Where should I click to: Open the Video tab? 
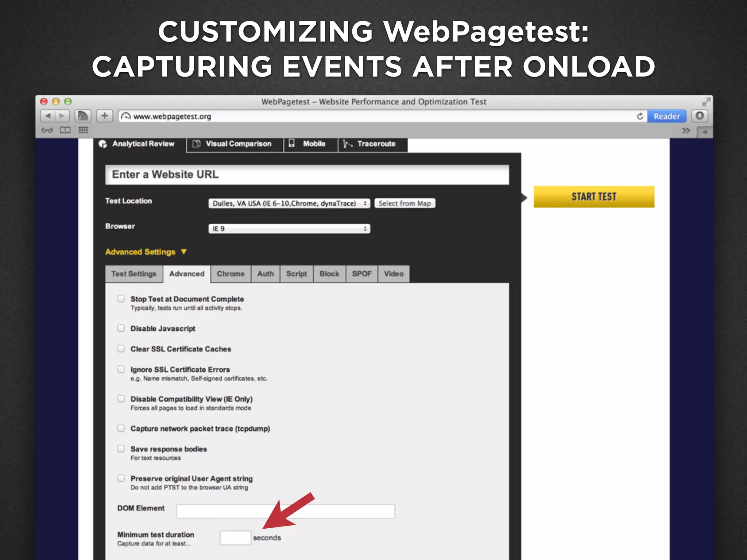(x=394, y=274)
